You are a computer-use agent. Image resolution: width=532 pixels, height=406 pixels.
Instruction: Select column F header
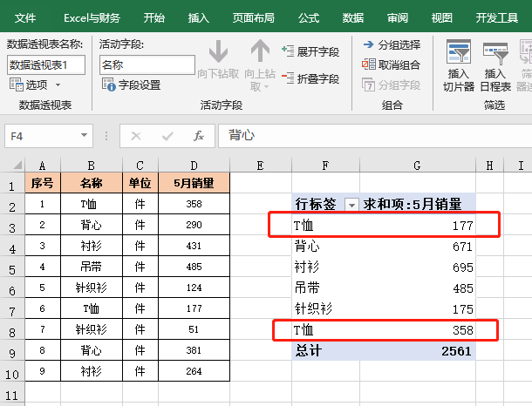click(325, 165)
